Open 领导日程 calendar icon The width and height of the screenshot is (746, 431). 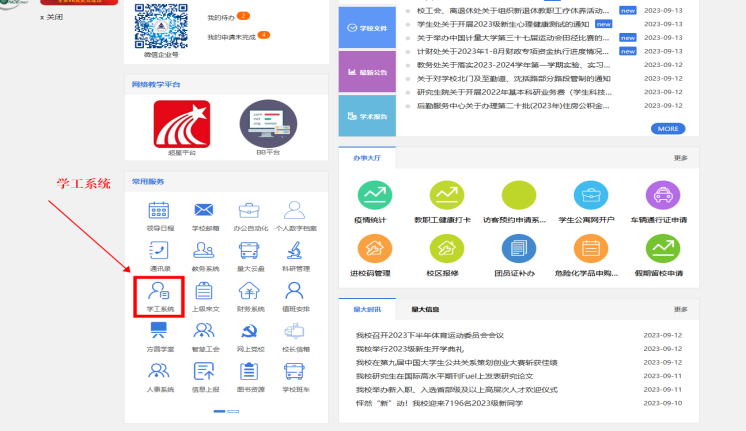click(160, 211)
